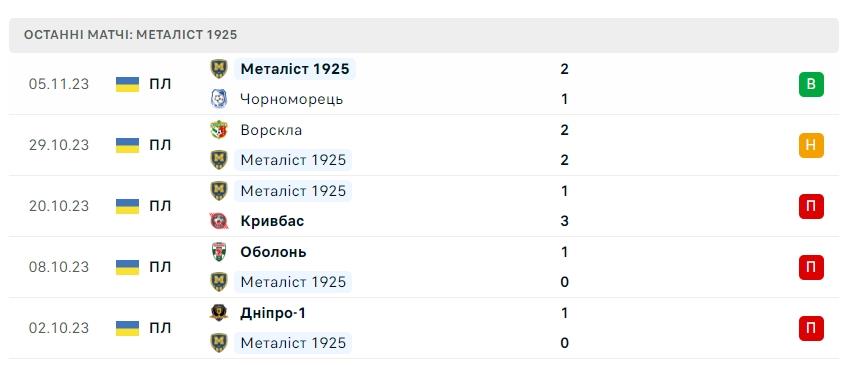Open the Кривбас team link
The image size is (850, 365).
click(x=272, y=221)
